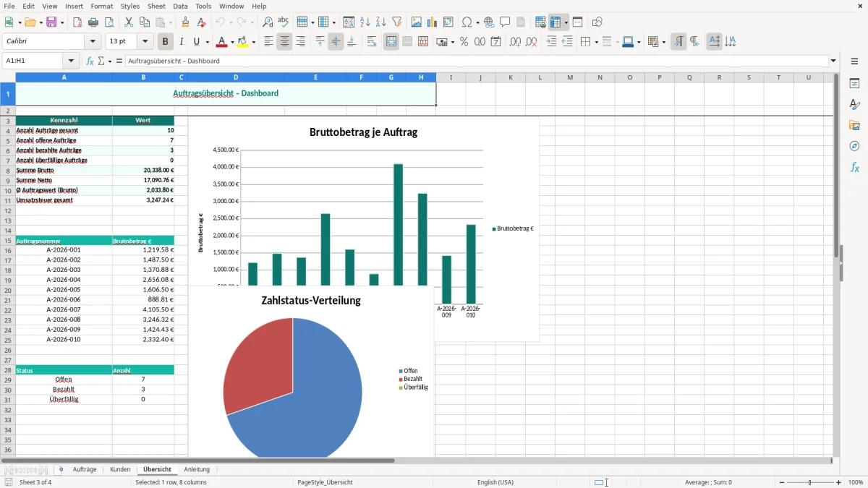Screen dimensions: 868x488
Task: Click the Insert Special Character omega icon
Action: pos(467,22)
